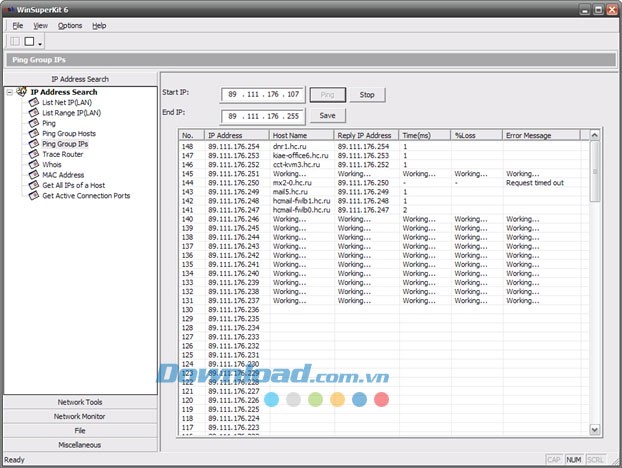This screenshot has height=468, width=622.
Task: Click the List Net IP(LAN) icon
Action: pyautogui.click(x=34, y=102)
